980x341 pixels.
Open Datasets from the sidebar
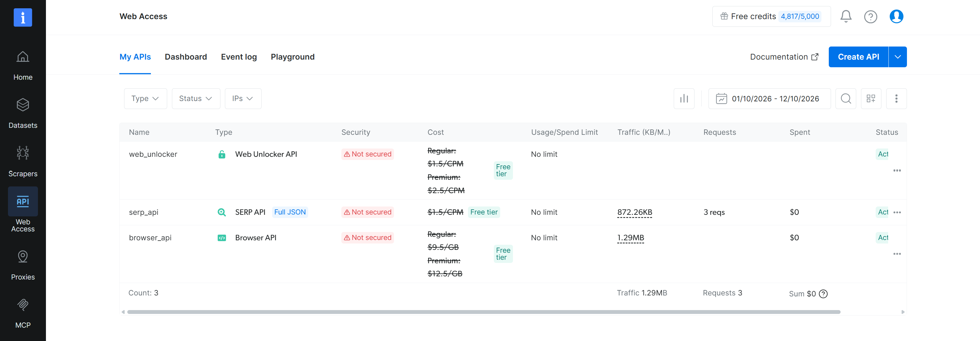23,114
